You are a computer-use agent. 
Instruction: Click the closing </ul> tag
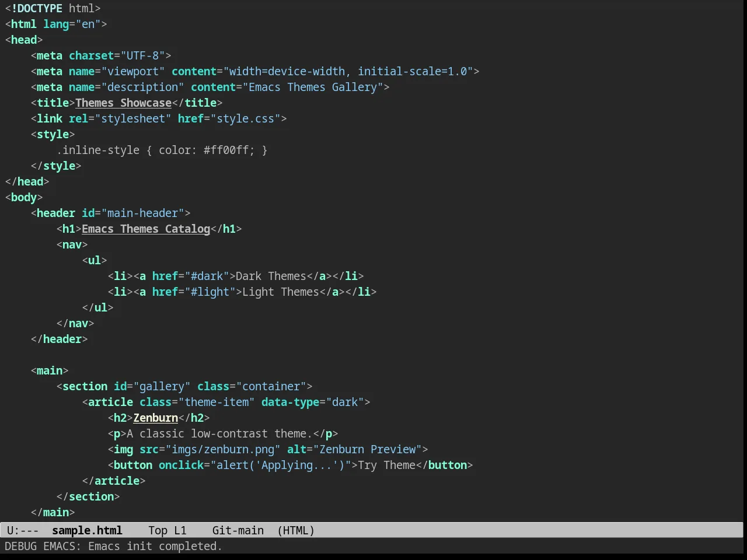(x=98, y=307)
